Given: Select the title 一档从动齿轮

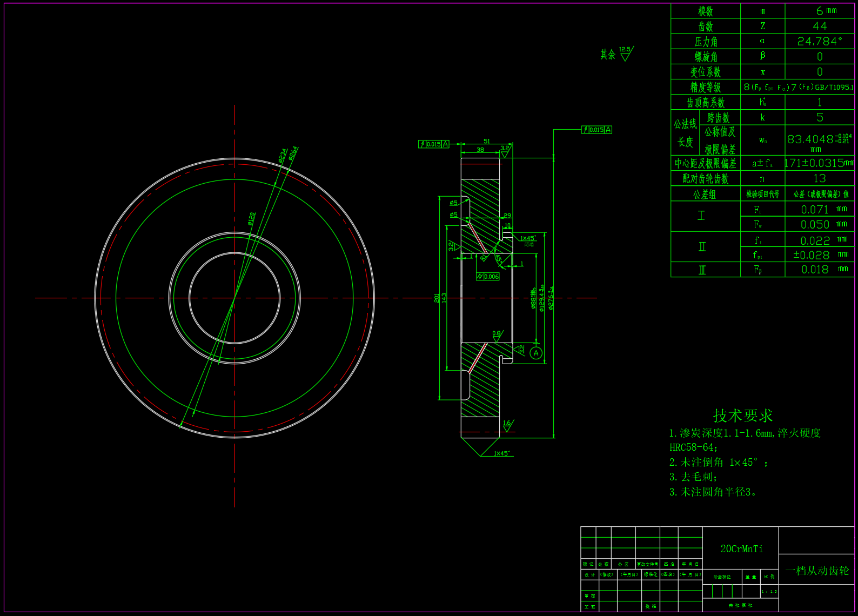Looking at the screenshot, I should [x=817, y=571].
